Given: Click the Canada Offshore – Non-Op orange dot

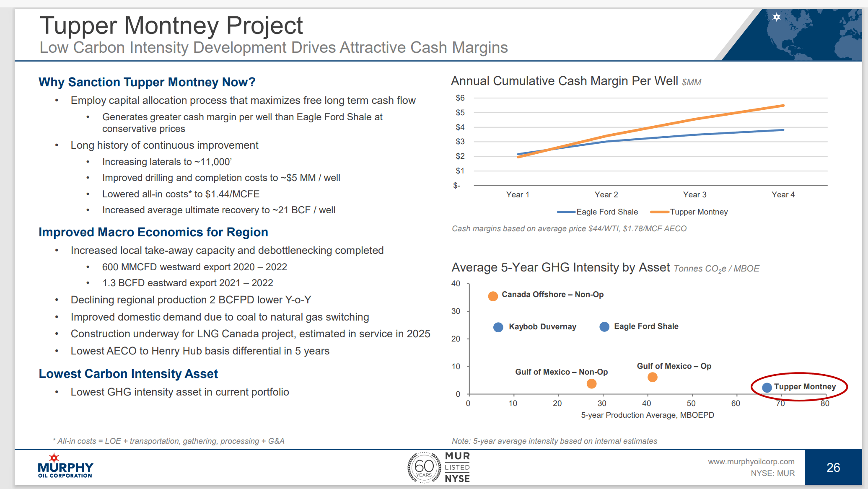Looking at the screenshot, I should point(492,296).
